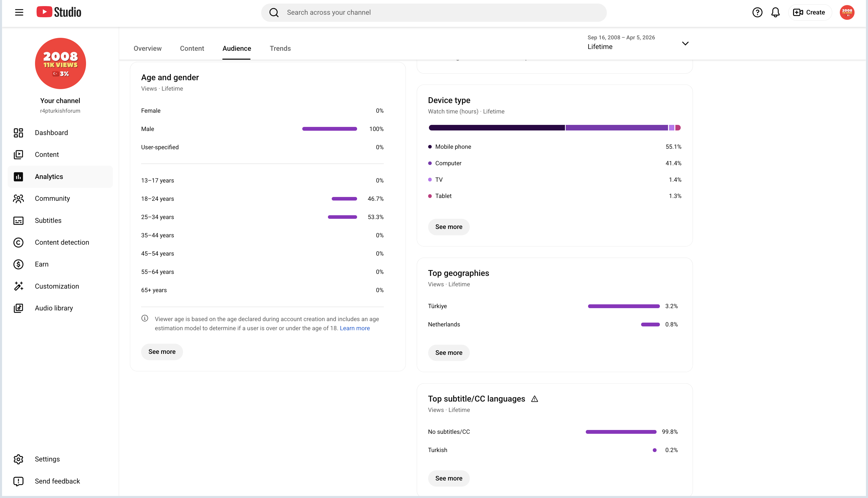
Task: Click the TV legend entry
Action: pyautogui.click(x=555, y=179)
